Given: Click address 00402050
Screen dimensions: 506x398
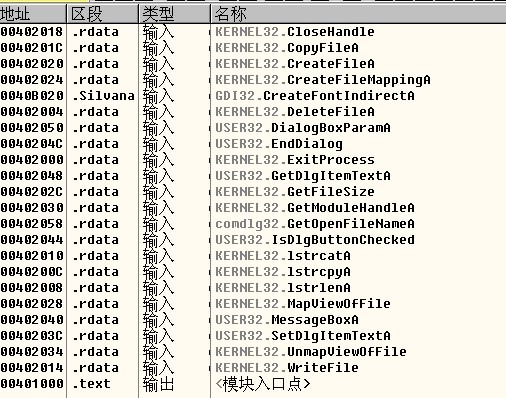Looking at the screenshot, I should (x=32, y=128).
